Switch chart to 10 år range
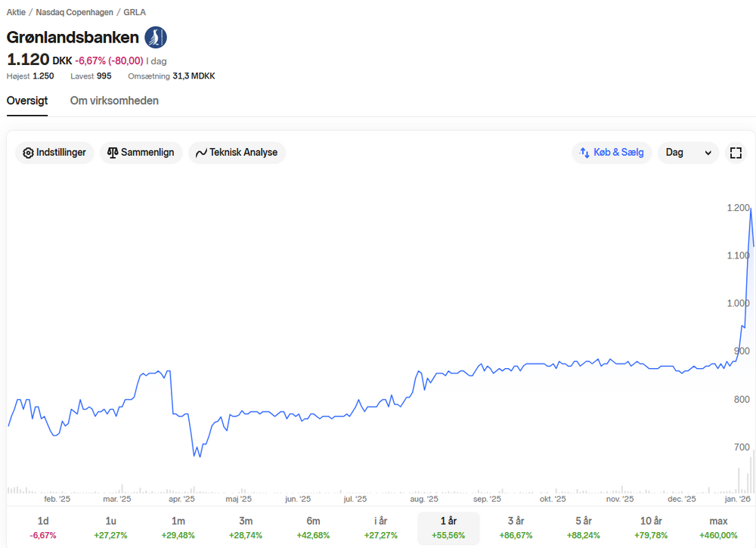Image resolution: width=756 pixels, height=548 pixels. 651,528
